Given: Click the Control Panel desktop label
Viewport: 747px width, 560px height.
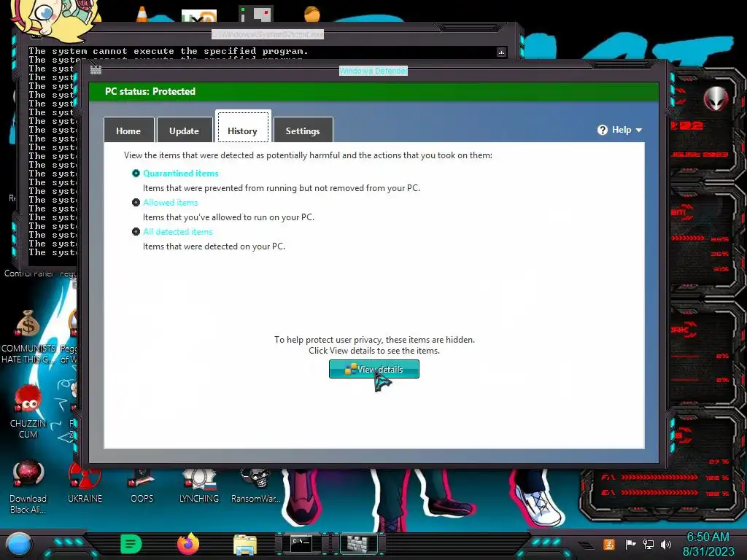Looking at the screenshot, I should (x=28, y=273).
